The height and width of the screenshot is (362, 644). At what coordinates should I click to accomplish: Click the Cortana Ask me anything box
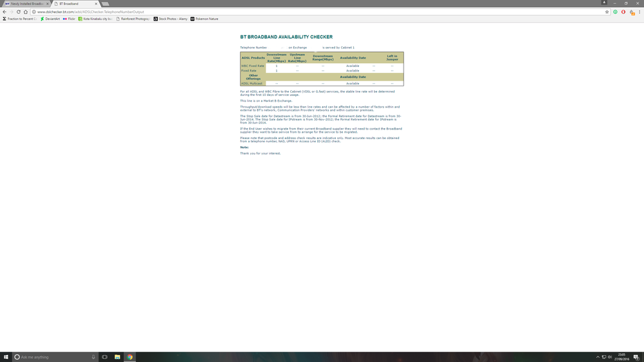(55, 357)
